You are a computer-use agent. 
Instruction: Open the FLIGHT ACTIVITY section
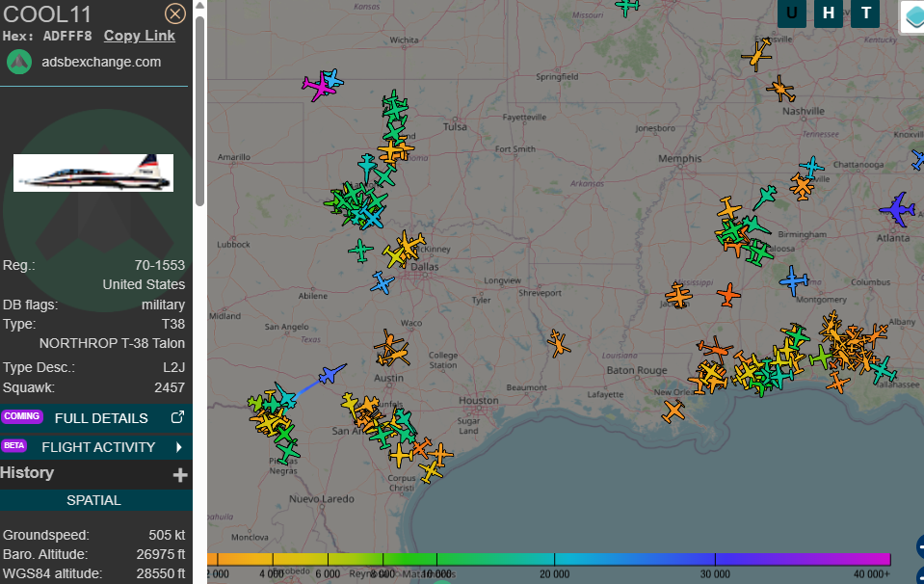(x=96, y=447)
